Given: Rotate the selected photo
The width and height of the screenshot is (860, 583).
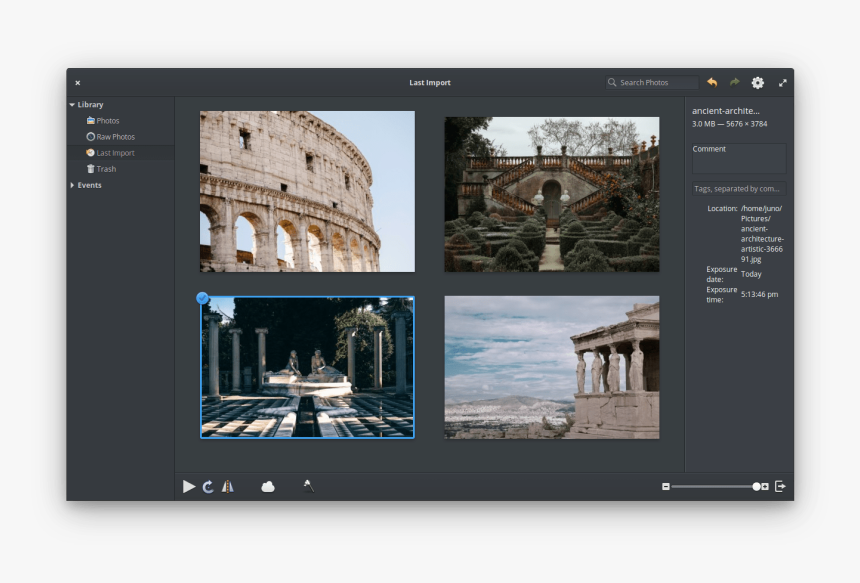Looking at the screenshot, I should click(x=209, y=486).
